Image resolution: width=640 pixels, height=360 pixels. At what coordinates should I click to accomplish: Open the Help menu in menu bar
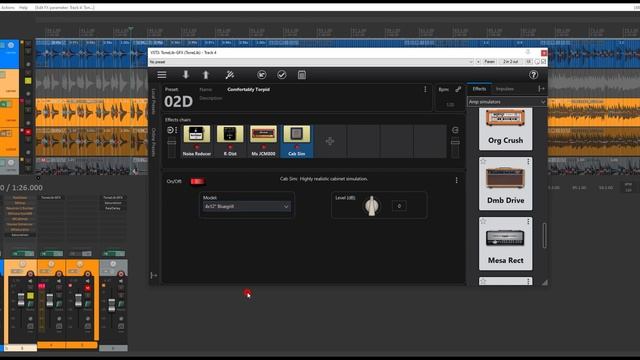pyautogui.click(x=24, y=7)
